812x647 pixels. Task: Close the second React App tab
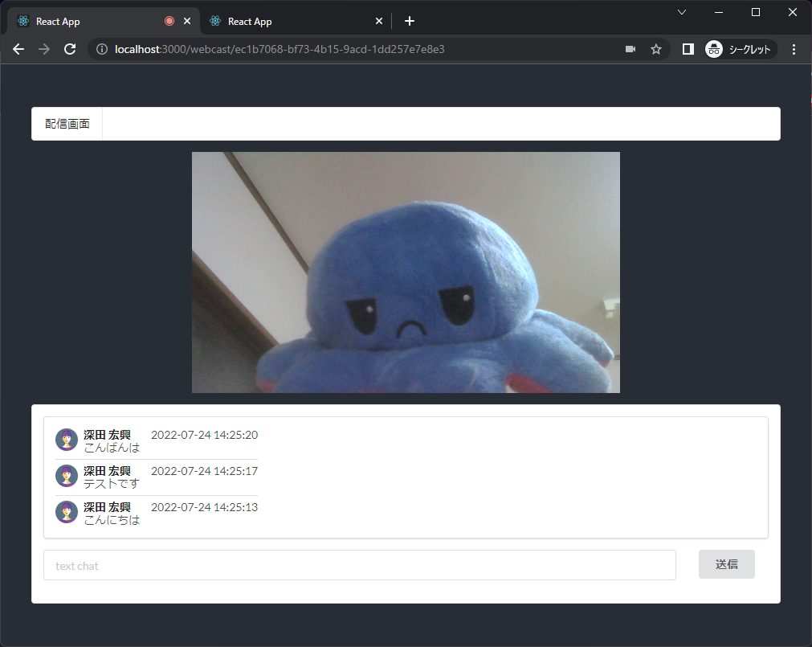tap(379, 21)
